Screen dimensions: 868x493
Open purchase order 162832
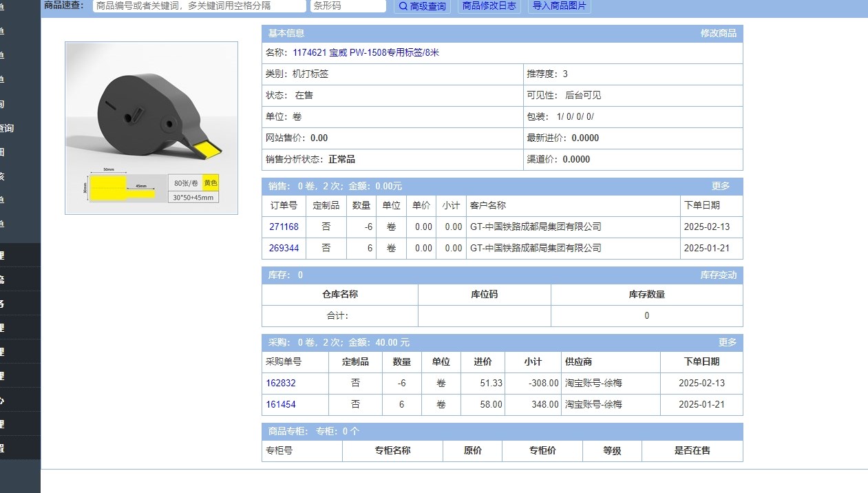[x=281, y=383]
